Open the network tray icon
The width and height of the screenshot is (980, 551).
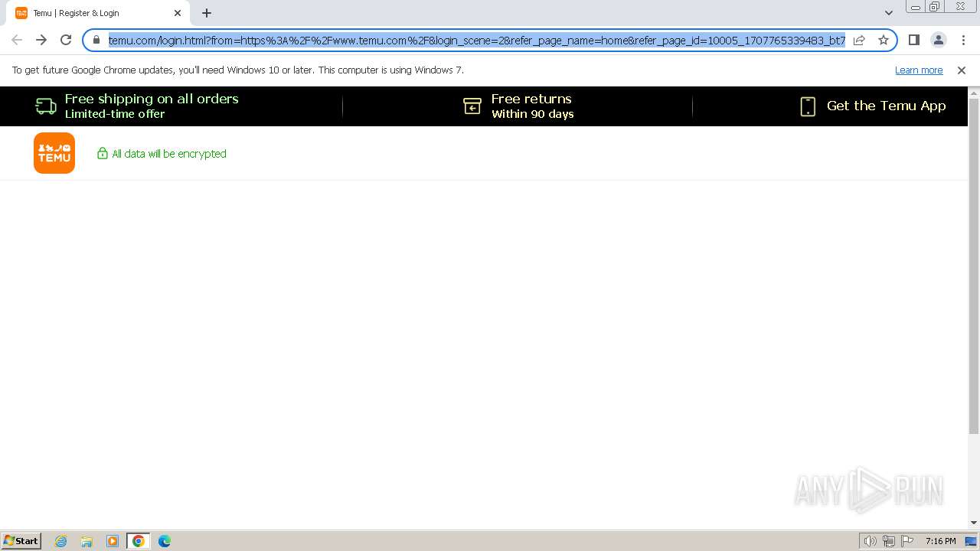pos(889,541)
